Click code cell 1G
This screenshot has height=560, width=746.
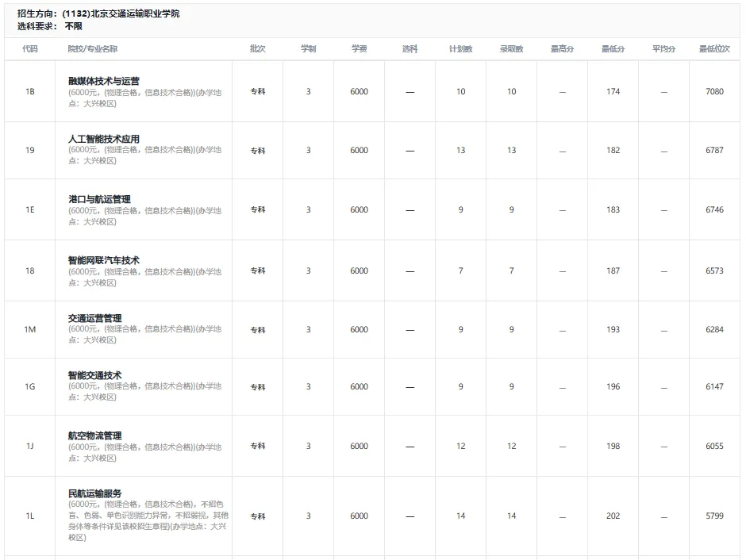[30, 386]
